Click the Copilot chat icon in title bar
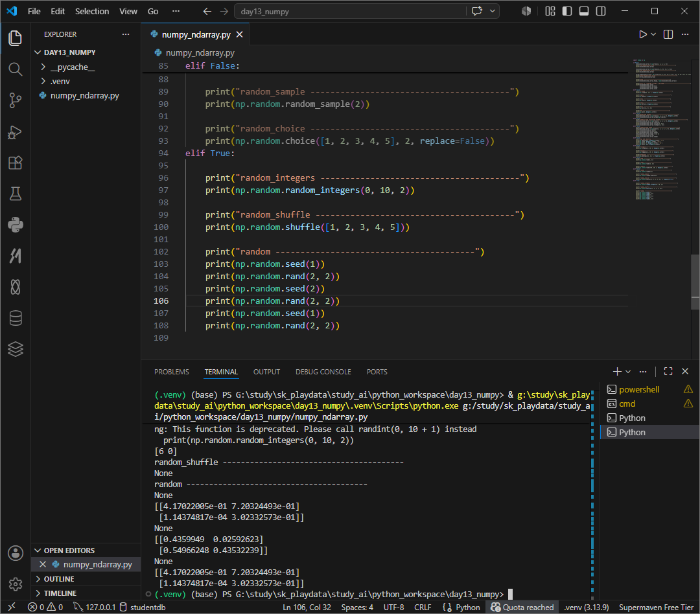Image resolution: width=700 pixels, height=614 pixels. (477, 11)
